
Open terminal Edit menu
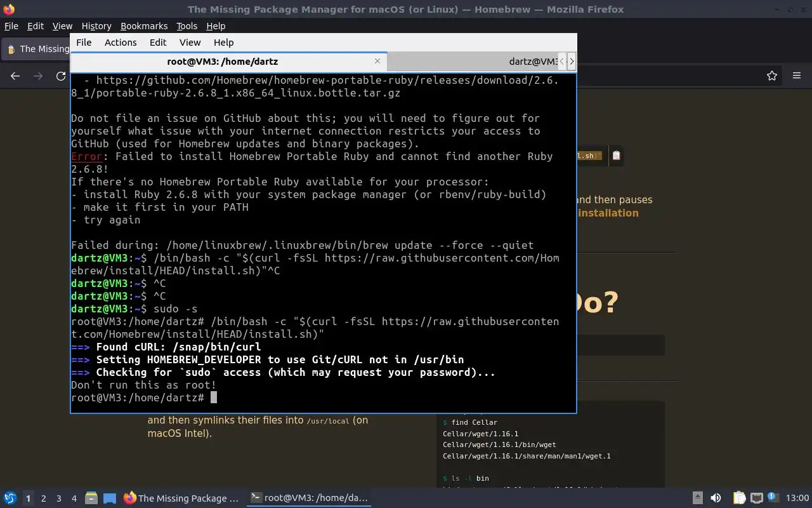[158, 43]
